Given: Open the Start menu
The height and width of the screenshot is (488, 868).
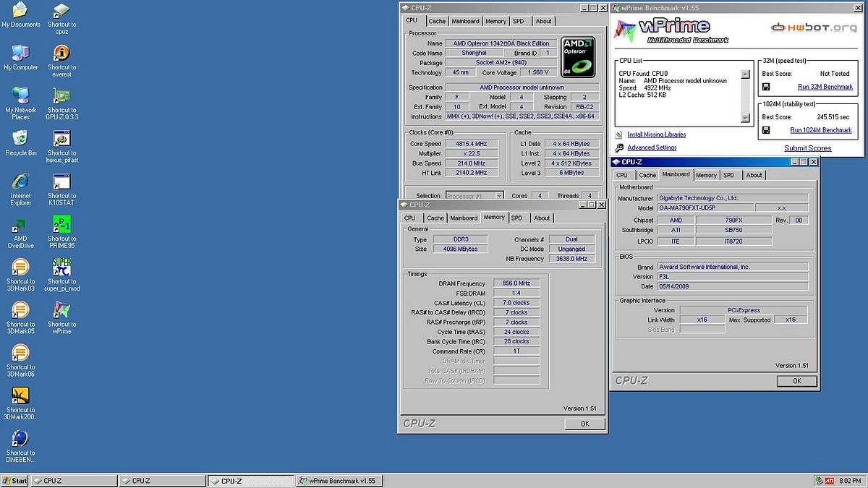Looking at the screenshot, I should pos(14,481).
